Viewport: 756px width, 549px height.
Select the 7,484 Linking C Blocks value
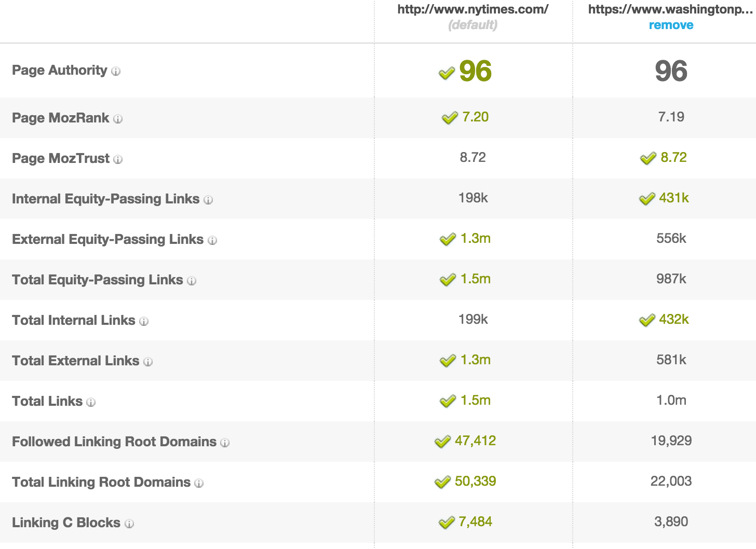click(475, 521)
